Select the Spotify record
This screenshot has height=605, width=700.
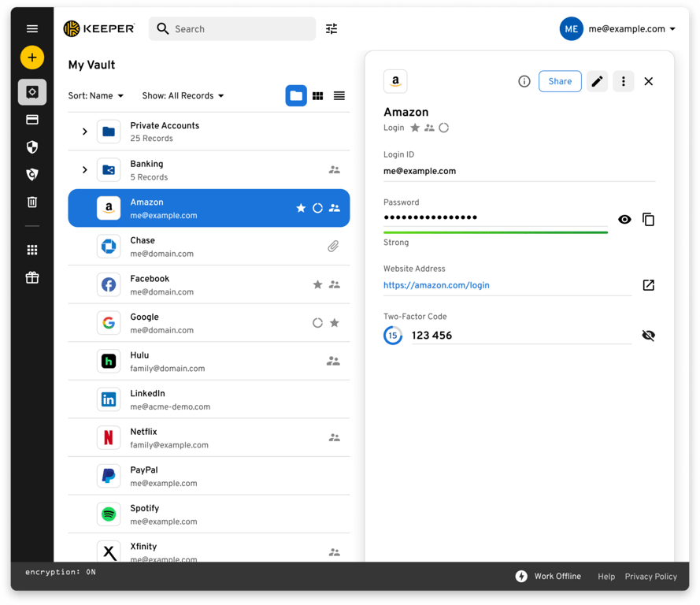209,514
